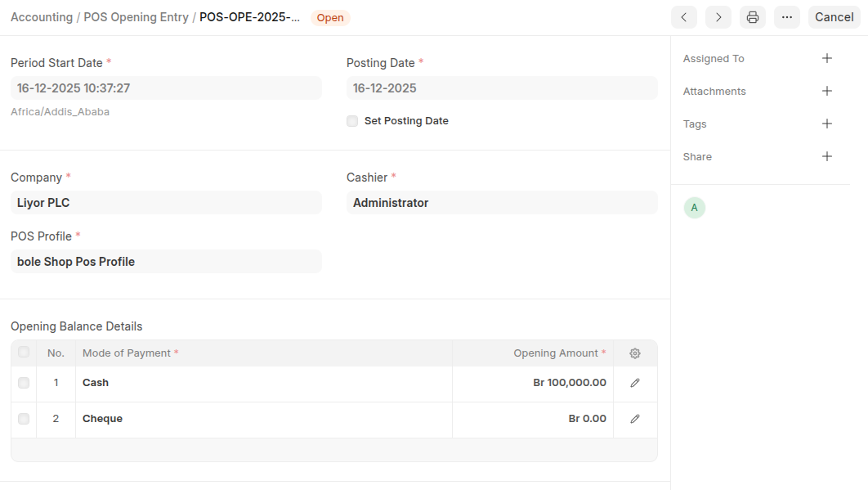Click the Administrator avatar A
This screenshot has width=868, height=490.
click(x=694, y=208)
